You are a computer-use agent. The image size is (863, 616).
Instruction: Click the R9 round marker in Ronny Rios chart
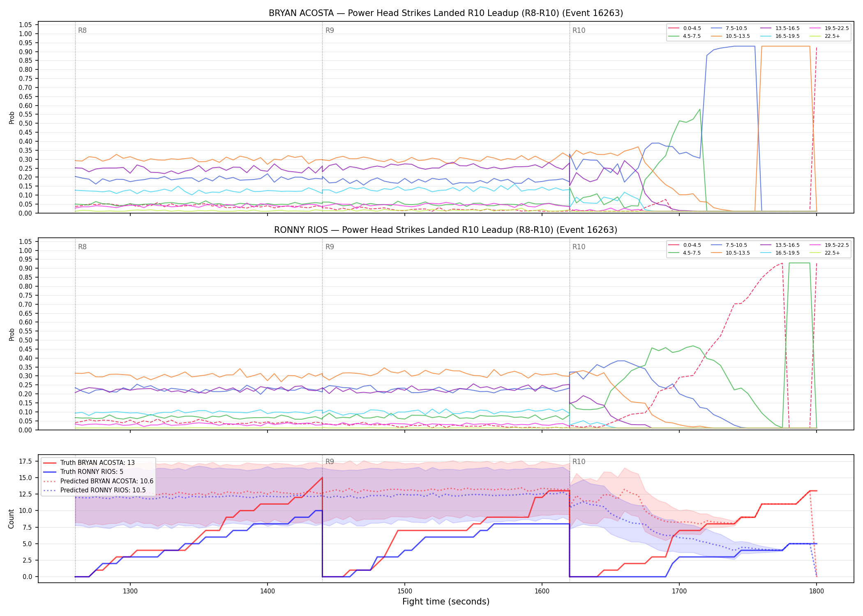point(330,247)
